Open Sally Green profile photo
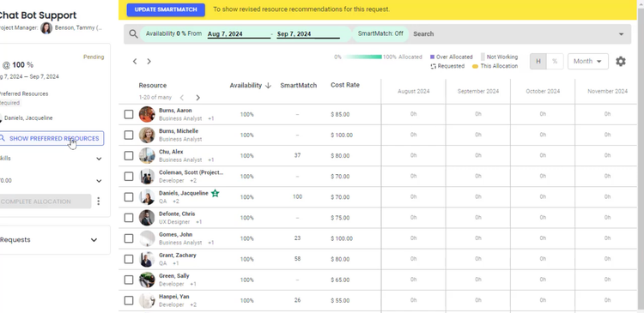The height and width of the screenshot is (313, 644). coord(147,280)
